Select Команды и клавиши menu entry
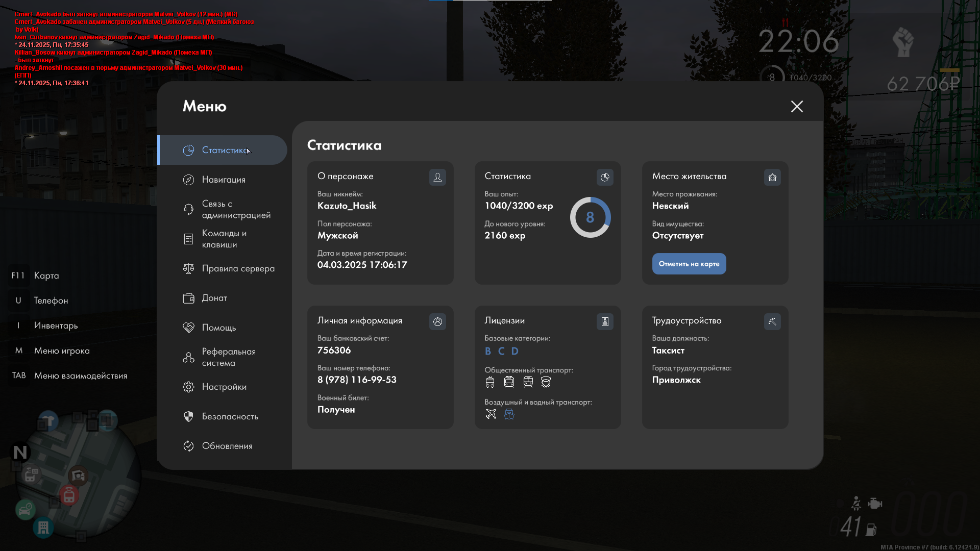 click(224, 239)
